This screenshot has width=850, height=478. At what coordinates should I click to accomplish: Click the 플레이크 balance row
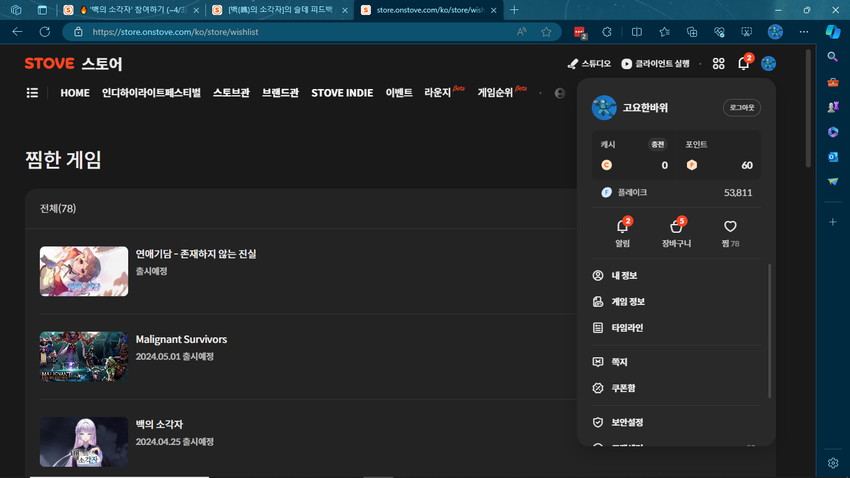676,192
